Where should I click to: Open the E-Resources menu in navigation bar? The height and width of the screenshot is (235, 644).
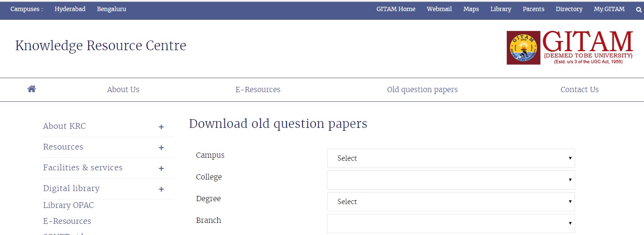[x=258, y=89]
